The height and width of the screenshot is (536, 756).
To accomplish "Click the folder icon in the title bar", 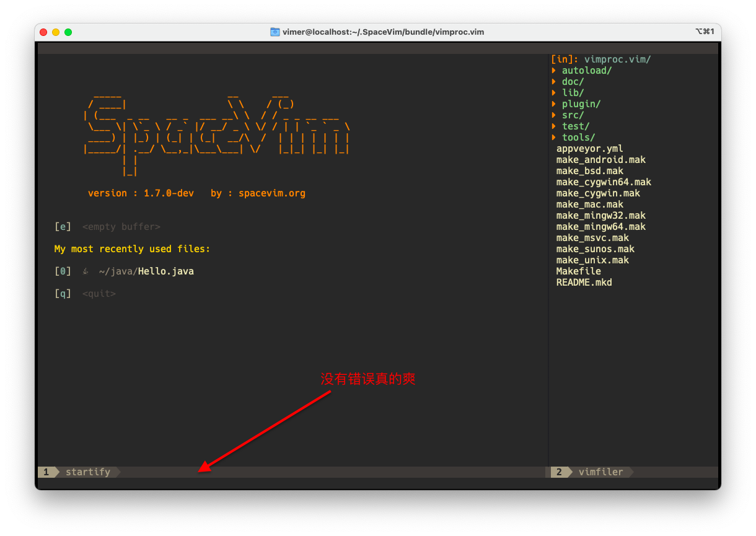I will [x=275, y=32].
